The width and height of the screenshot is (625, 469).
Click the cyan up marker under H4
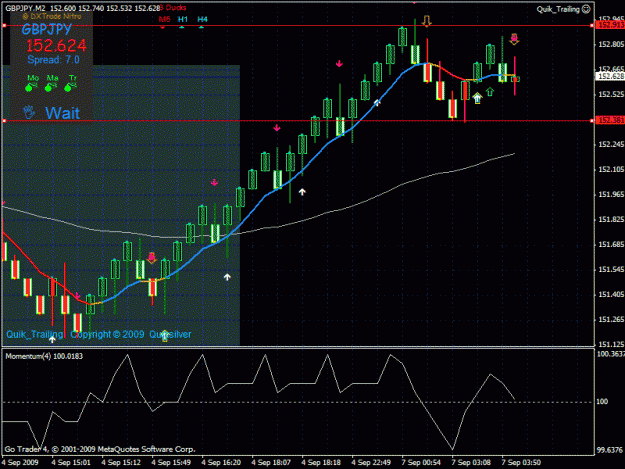(x=201, y=27)
